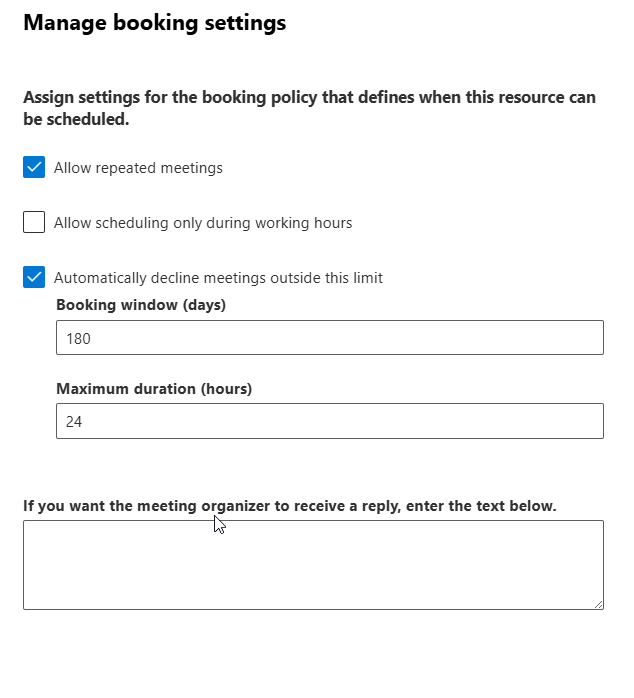Click the booking policy description paragraph

(x=309, y=108)
